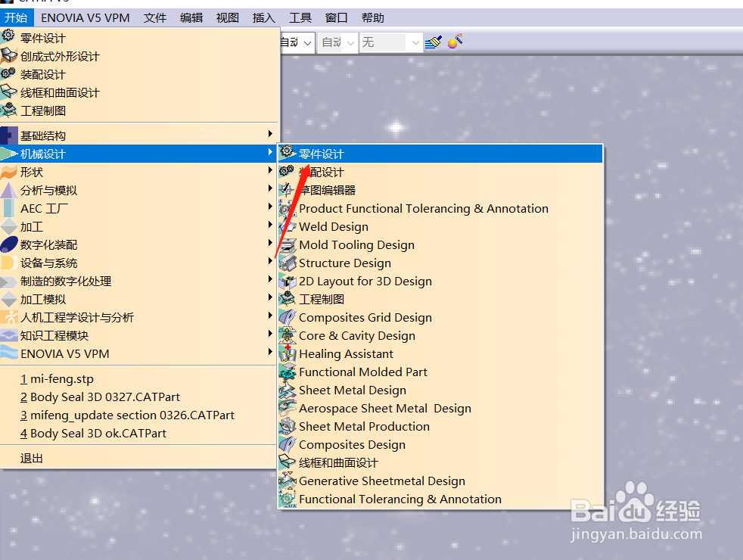
Task: Choose 工程制图 in the 机械设计 submenu
Action: tap(440, 299)
